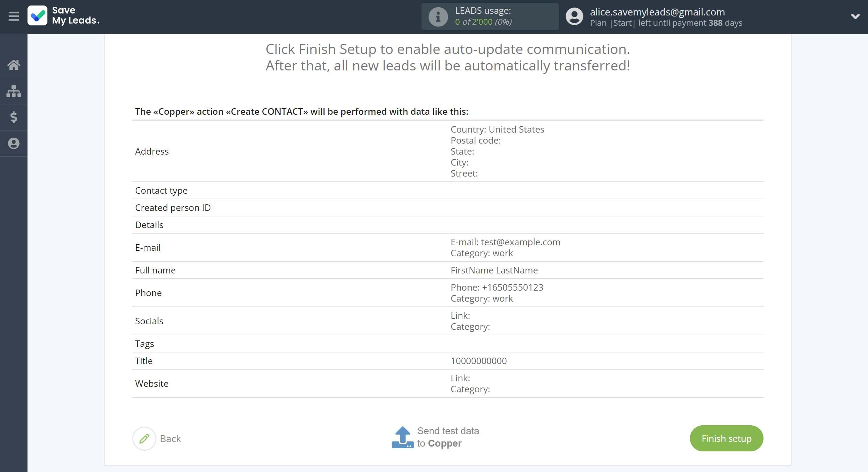Open the hamburger menu
Viewport: 868px width, 472px height.
tap(14, 16)
